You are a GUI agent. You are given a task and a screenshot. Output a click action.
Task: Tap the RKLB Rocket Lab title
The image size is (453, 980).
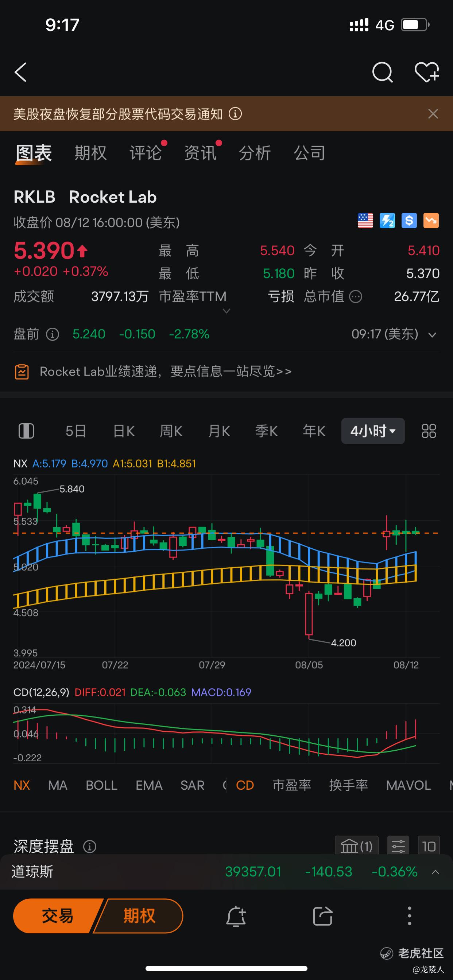point(85,197)
